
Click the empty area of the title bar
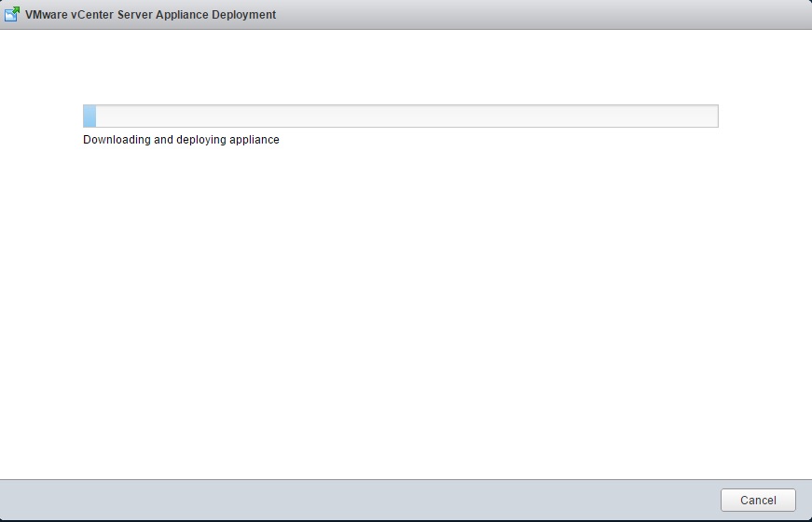point(541,15)
